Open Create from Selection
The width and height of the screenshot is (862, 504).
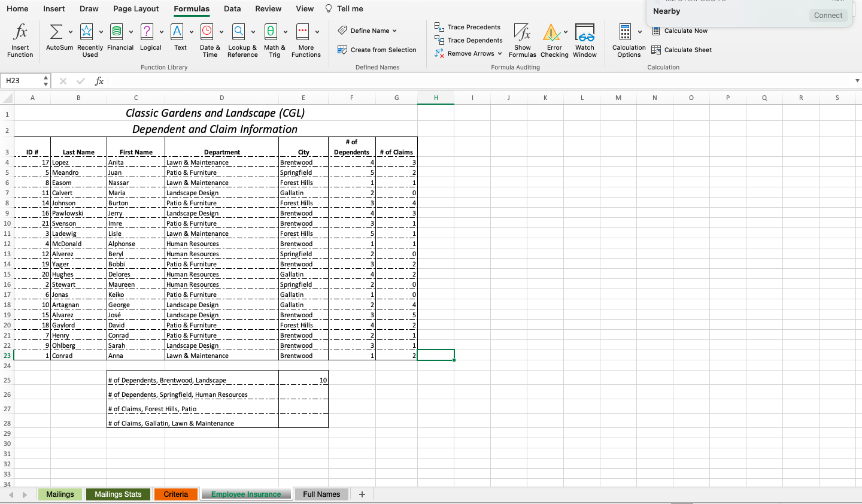coord(377,50)
